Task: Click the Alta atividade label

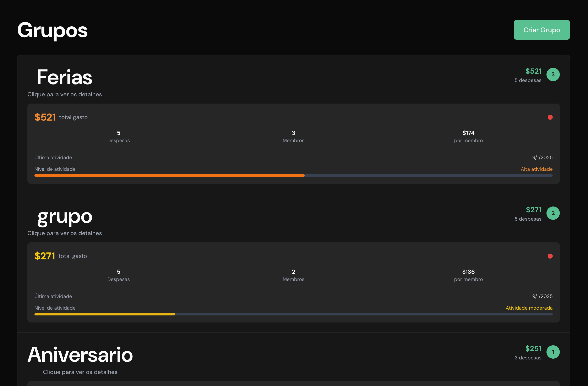Action: click(x=537, y=169)
